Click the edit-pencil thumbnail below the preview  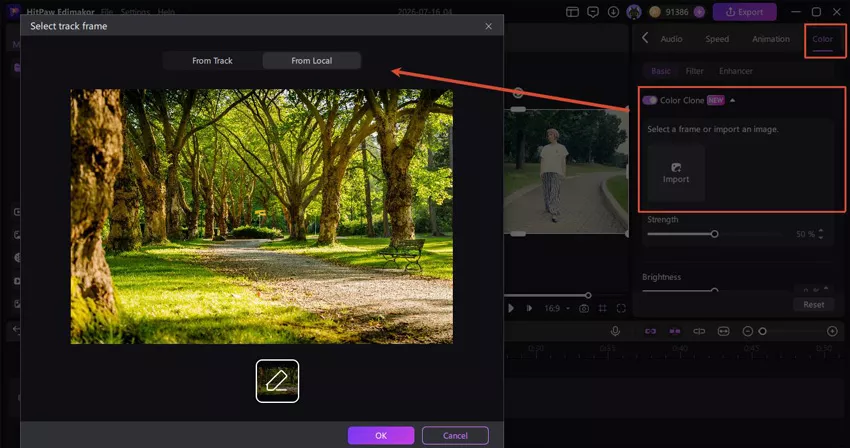pyautogui.click(x=277, y=381)
